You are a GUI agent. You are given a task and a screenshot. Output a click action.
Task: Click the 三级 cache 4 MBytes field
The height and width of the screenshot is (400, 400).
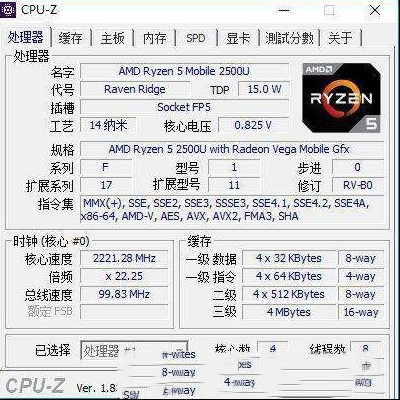tap(288, 312)
